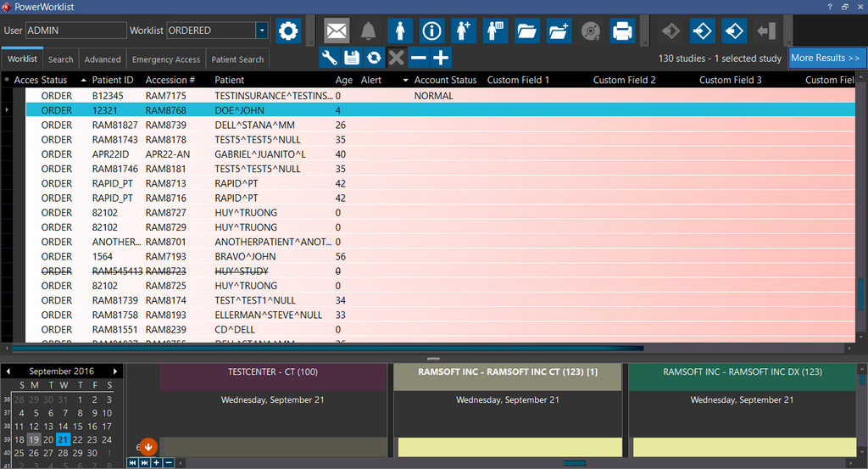Expand the Worklist ORDERED dropdown

[x=262, y=31]
